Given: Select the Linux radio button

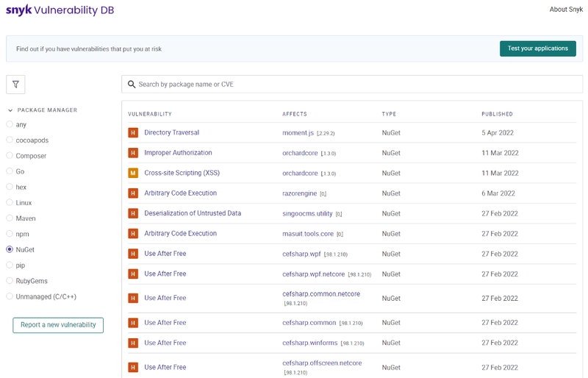Looking at the screenshot, I should coord(10,202).
